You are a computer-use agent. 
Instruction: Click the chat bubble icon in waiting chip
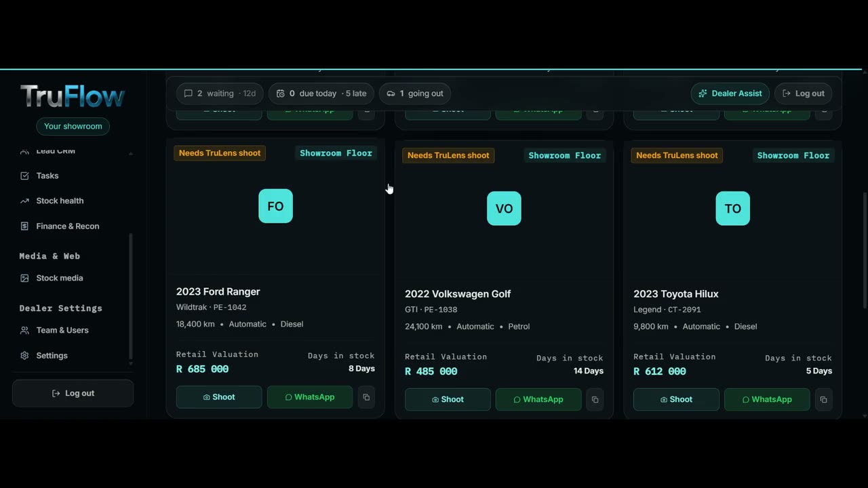189,94
